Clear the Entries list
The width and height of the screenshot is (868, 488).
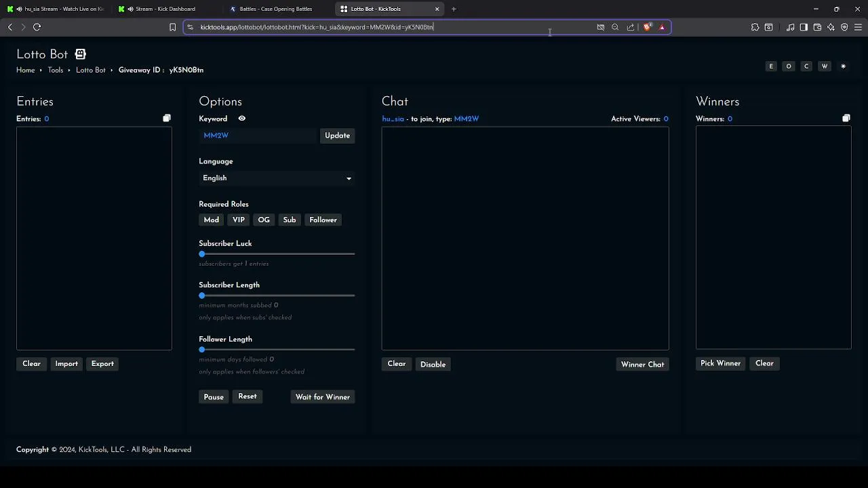click(31, 364)
